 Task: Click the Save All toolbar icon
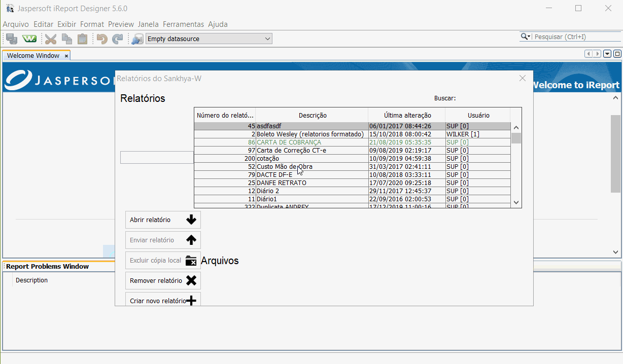[x=11, y=39]
